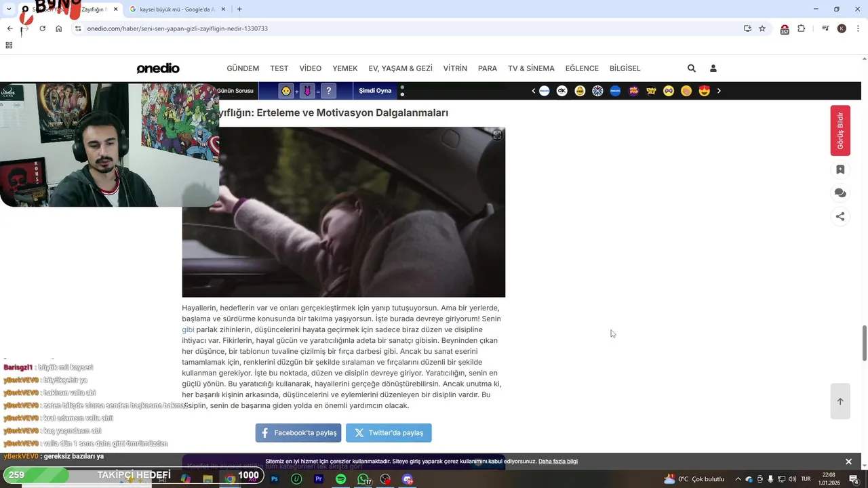
Task: Open the notification center icon
Action: tap(854, 479)
